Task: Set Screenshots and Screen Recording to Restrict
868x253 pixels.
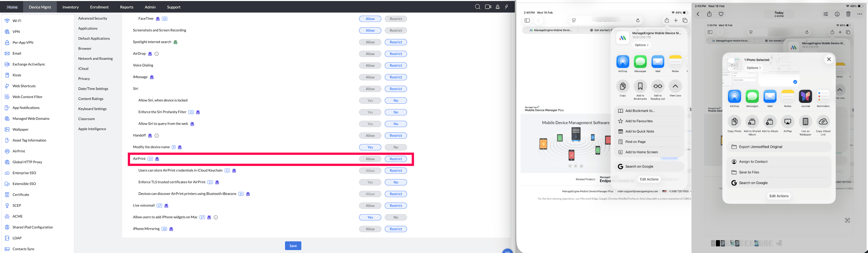Action: 396,30
